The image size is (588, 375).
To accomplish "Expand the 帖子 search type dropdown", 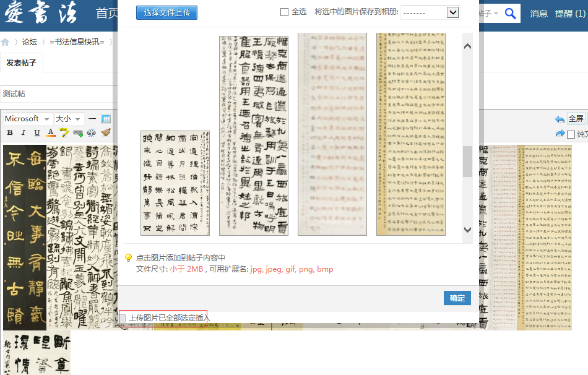I will 488,14.
